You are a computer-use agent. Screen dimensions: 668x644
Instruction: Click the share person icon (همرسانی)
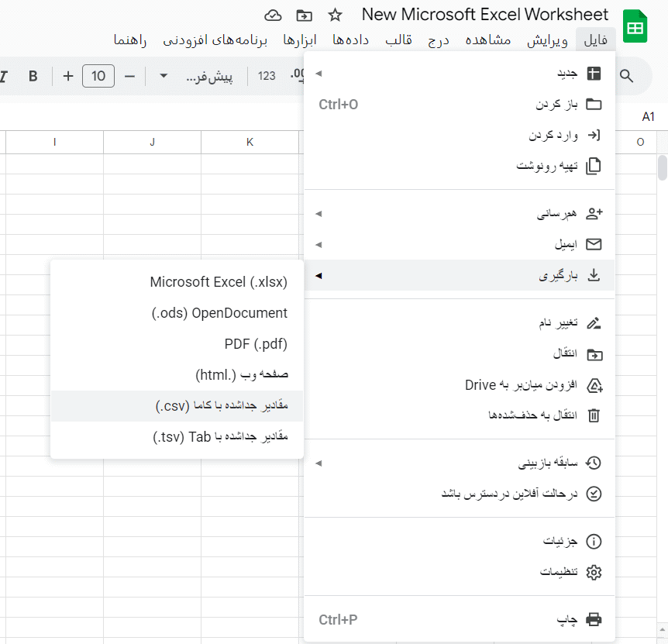[x=594, y=213]
